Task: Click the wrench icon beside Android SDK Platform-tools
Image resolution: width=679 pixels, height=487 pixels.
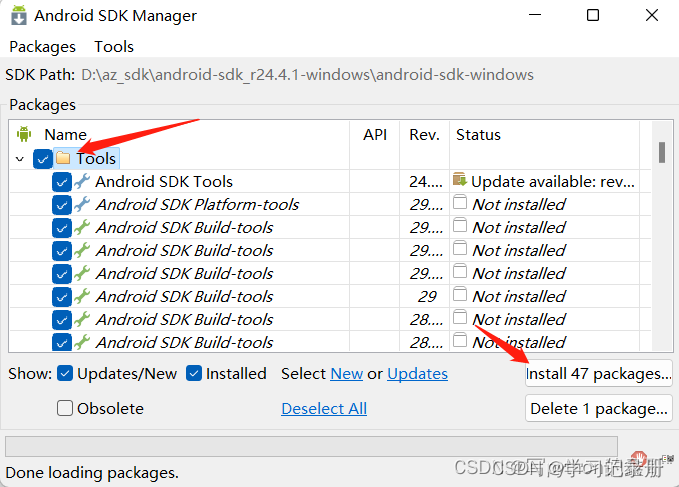Action: [x=82, y=204]
